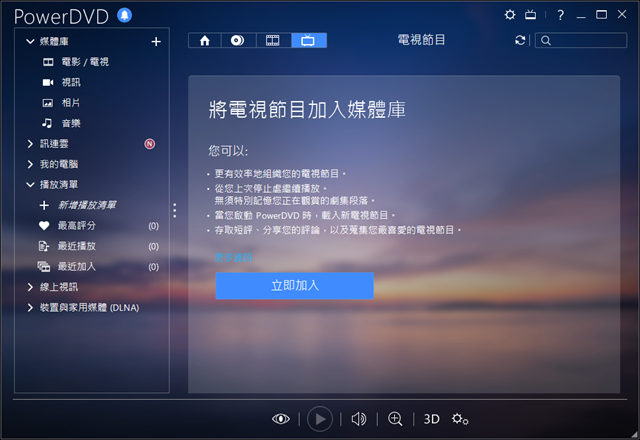The height and width of the screenshot is (440, 640).
Task: Refresh the TV show library
Action: tap(520, 40)
